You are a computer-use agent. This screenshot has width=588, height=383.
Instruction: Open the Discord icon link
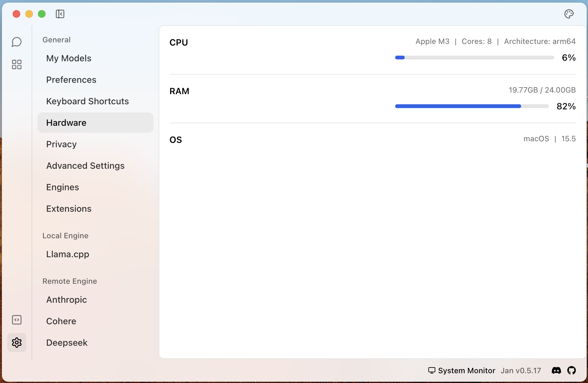556,370
